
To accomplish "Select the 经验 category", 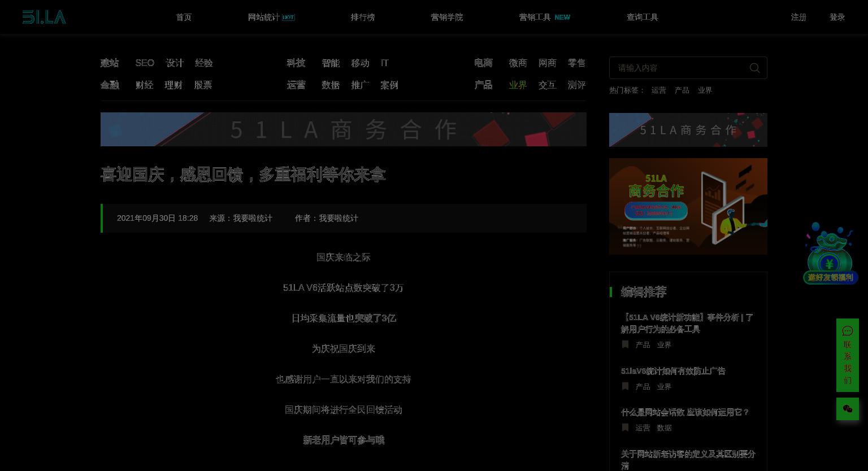I will (x=204, y=63).
